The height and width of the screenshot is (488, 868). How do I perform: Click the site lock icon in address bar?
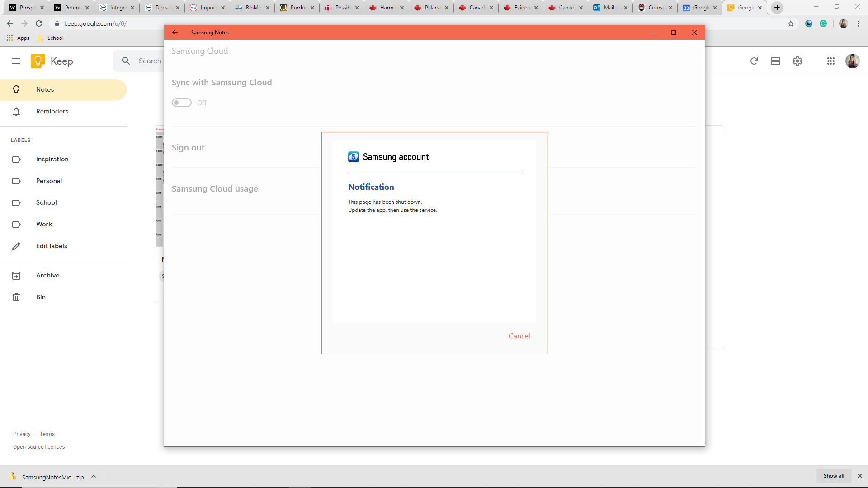tap(57, 23)
